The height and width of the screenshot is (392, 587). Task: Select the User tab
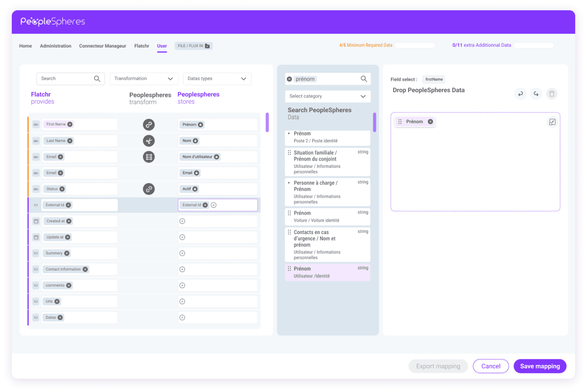click(162, 46)
